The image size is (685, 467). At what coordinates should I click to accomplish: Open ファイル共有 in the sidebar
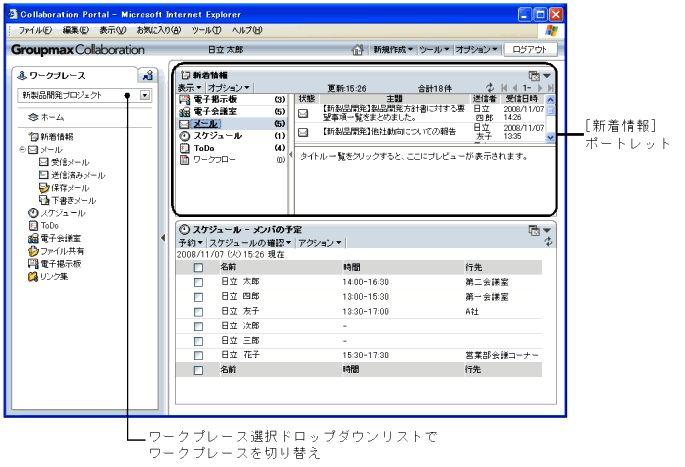56,251
